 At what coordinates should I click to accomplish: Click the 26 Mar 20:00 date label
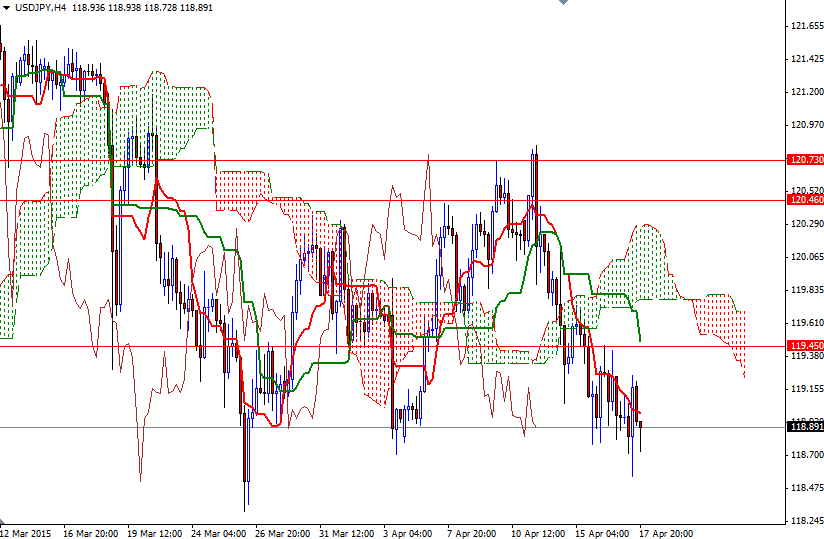(x=283, y=534)
